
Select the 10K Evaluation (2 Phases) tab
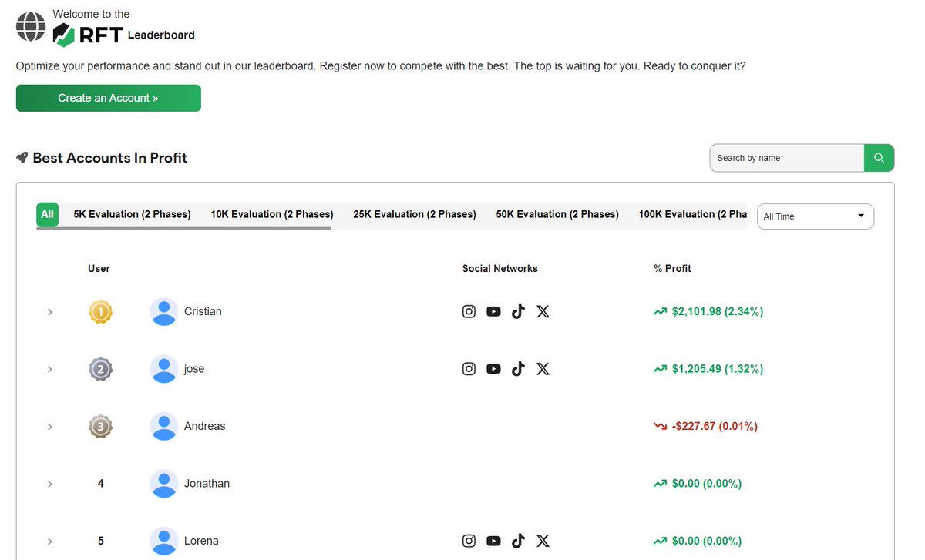272,214
